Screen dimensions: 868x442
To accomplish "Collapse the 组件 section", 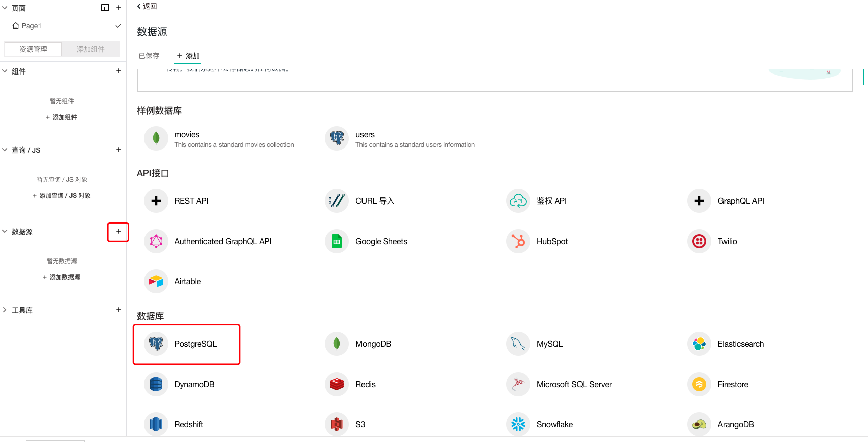I will (x=5, y=71).
